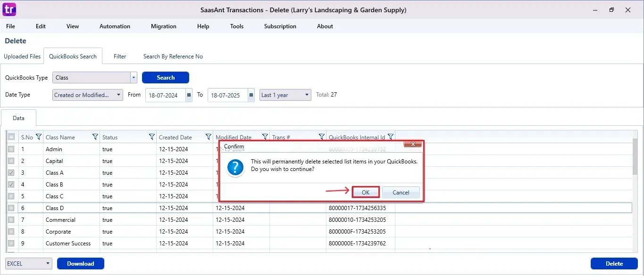Uncheck the Class B row checkbox
The height and width of the screenshot is (276, 644).
(11, 184)
